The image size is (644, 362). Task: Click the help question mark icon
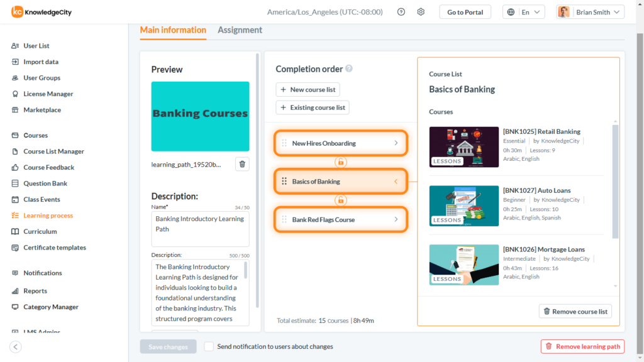tap(401, 11)
